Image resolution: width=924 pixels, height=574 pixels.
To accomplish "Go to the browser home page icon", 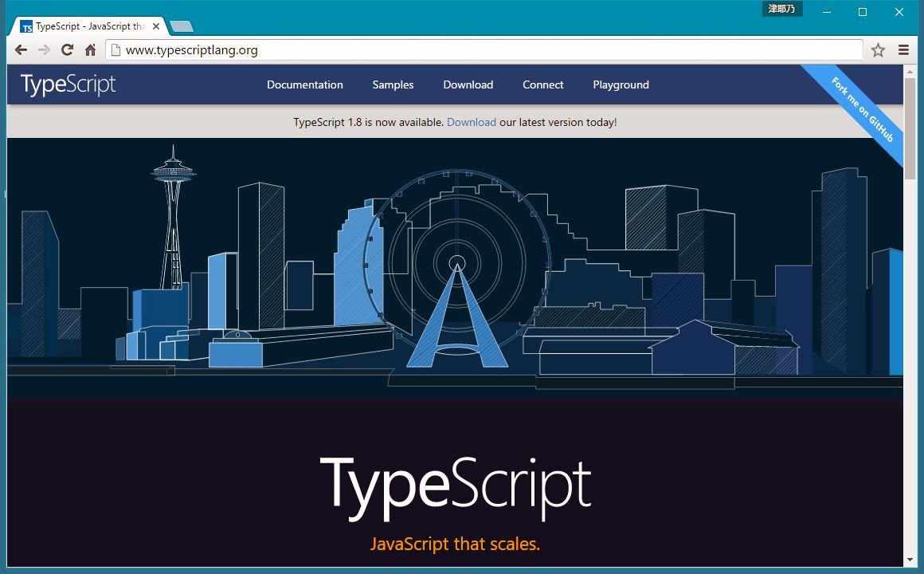I will tap(91, 50).
